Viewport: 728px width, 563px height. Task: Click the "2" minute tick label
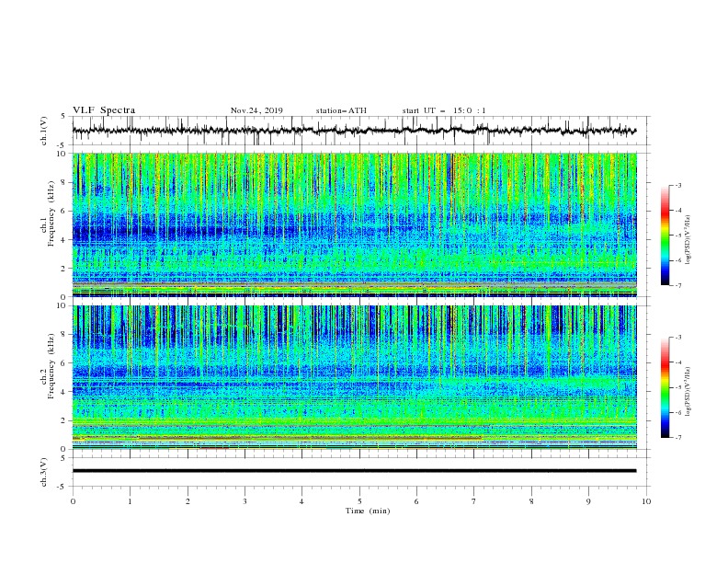(x=188, y=501)
